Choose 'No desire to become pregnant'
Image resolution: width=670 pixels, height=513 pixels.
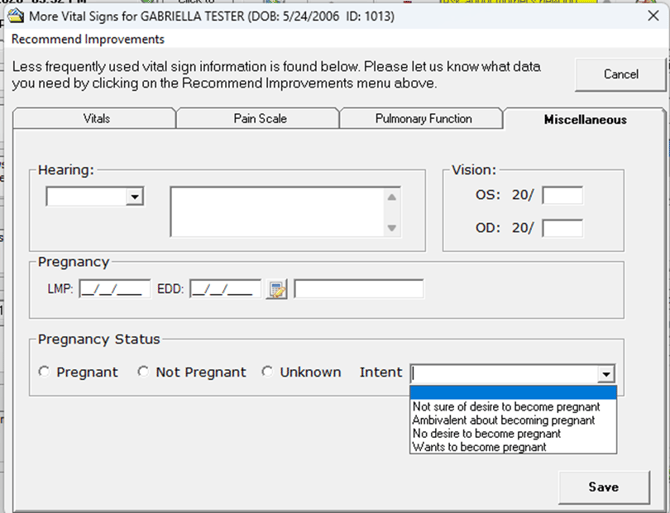[487, 434]
